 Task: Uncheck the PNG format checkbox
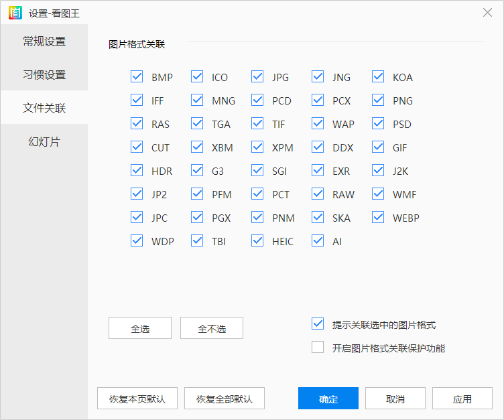point(378,100)
